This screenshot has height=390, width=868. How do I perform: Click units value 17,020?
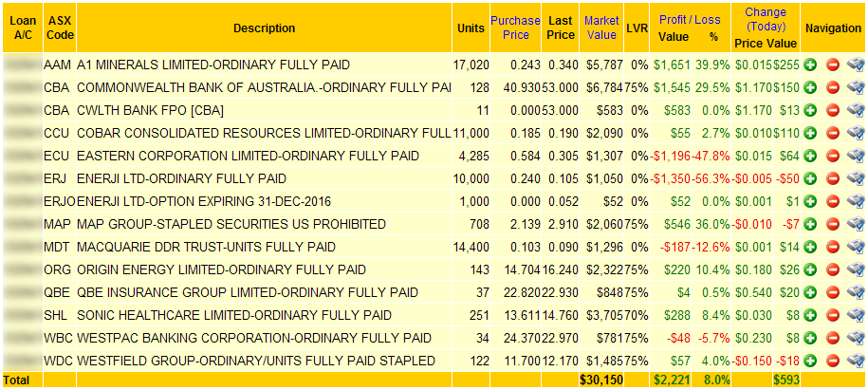click(471, 65)
